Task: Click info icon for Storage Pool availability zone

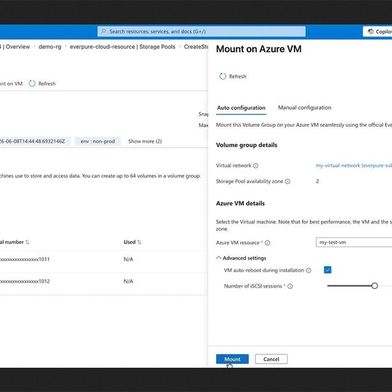Action: click(x=288, y=181)
